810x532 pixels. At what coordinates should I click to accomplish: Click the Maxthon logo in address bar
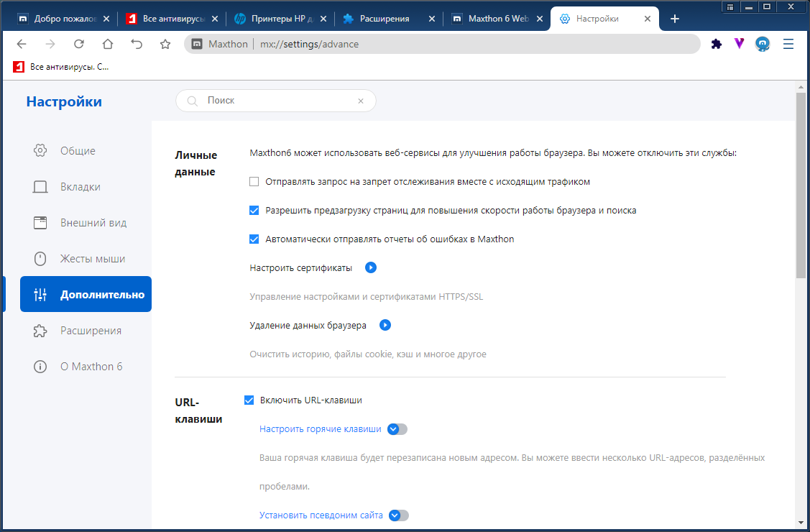point(197,45)
